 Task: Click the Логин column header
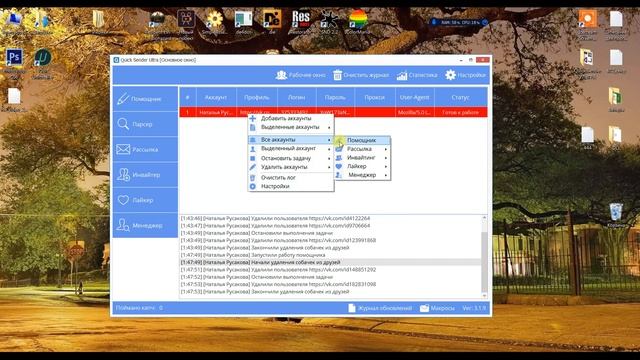click(x=296, y=97)
